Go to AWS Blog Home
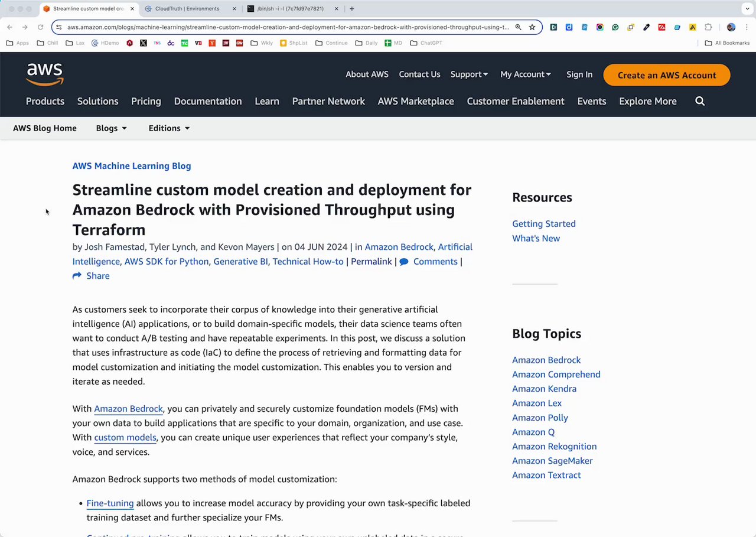756x537 pixels. (x=45, y=128)
